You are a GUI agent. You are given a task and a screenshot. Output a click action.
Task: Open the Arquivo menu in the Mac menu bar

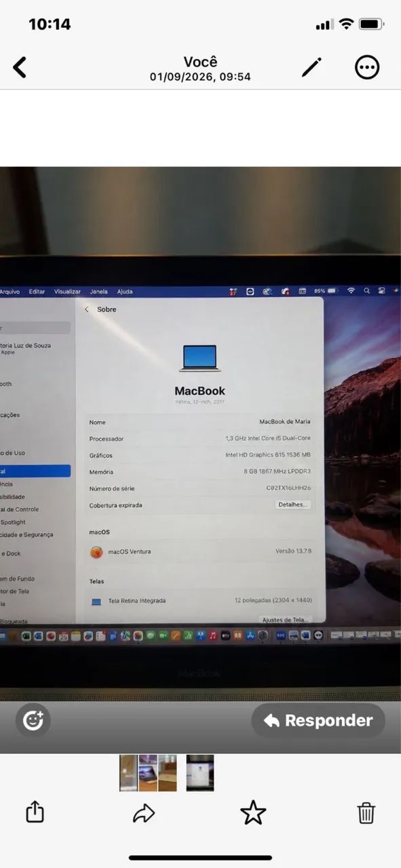click(x=9, y=292)
